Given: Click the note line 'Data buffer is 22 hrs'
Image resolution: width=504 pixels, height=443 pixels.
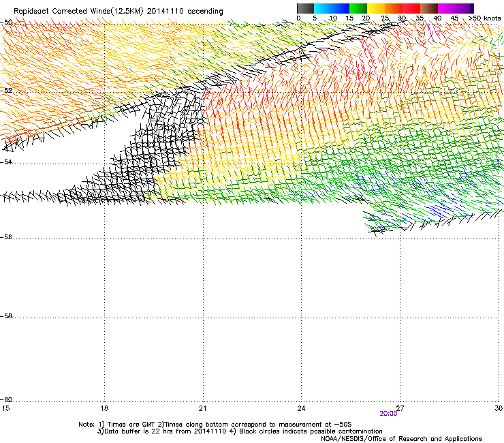Looking at the screenshot, I should [139, 431].
